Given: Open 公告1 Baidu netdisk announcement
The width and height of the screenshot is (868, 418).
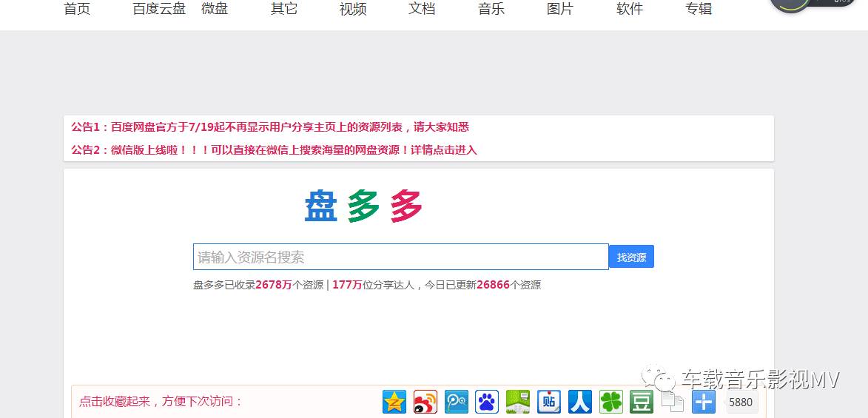Looking at the screenshot, I should (x=270, y=127).
